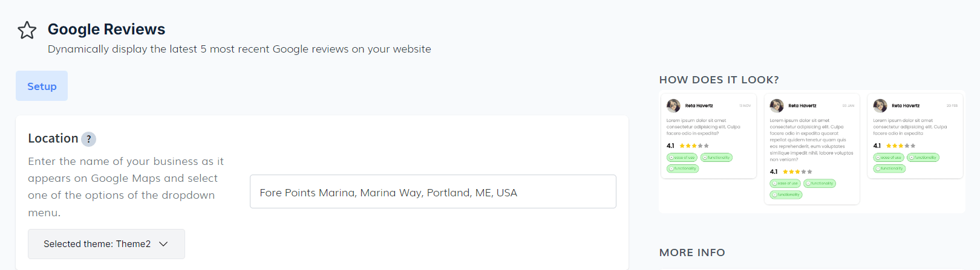The image size is (980, 270).
Task: Click the star rating in the 13 NOV card
Action: [x=694, y=146]
